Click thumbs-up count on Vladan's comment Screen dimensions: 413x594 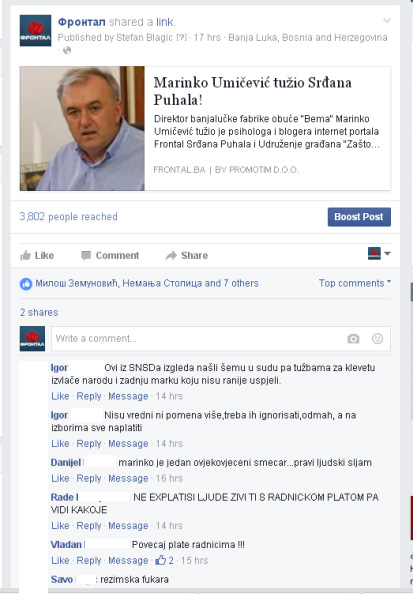tap(164, 560)
